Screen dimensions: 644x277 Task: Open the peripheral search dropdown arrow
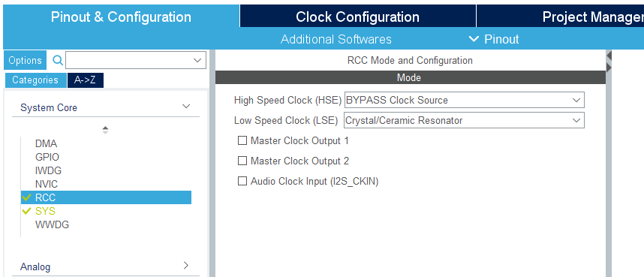tap(197, 60)
